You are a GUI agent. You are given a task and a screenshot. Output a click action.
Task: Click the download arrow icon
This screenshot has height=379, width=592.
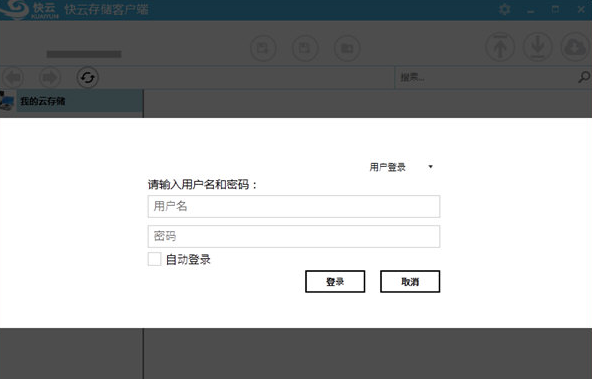pos(538,47)
